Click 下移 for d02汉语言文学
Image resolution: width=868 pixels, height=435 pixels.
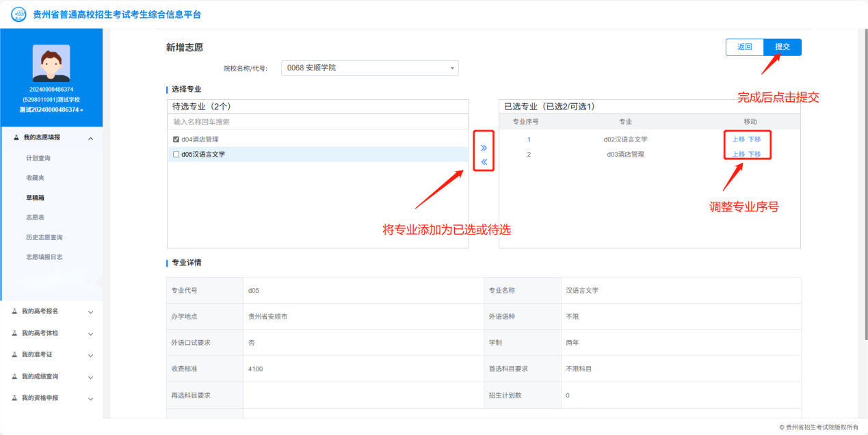click(x=754, y=140)
